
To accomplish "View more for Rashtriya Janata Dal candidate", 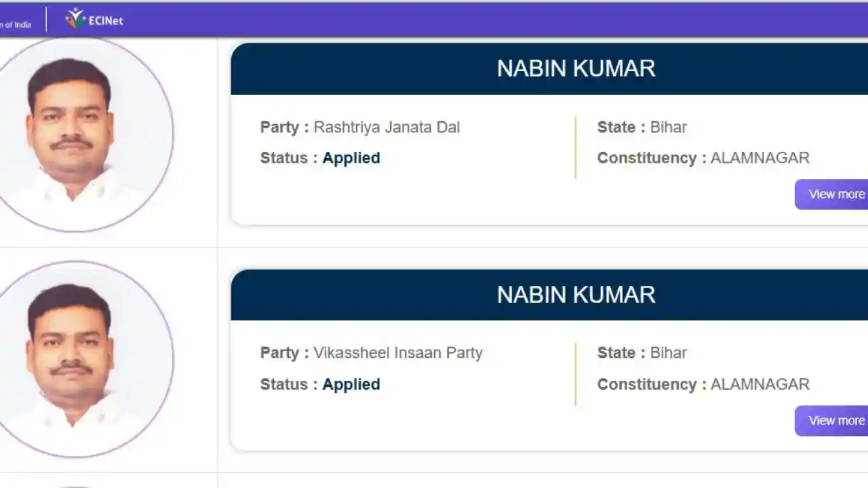I will pyautogui.click(x=832, y=195).
